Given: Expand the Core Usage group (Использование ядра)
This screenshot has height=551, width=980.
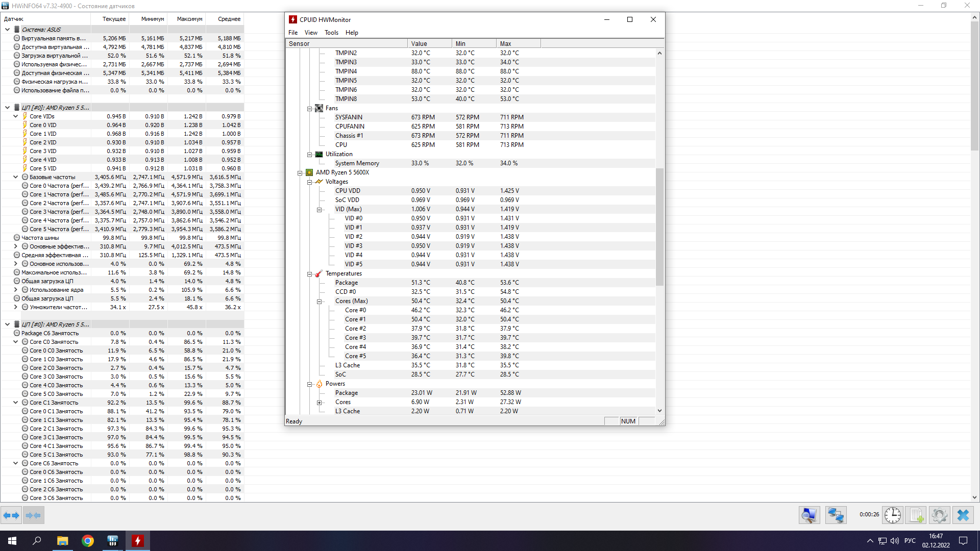Looking at the screenshot, I should (16, 290).
